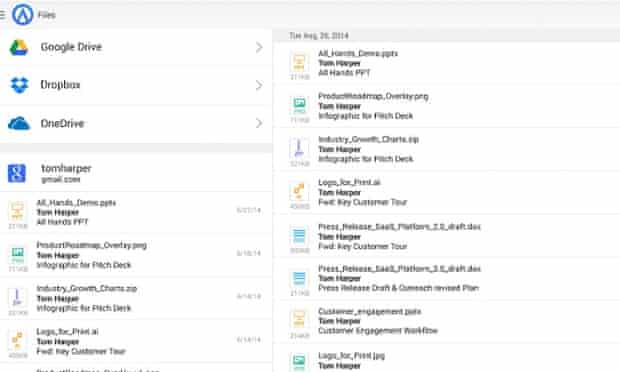Open the OneDrive entry
The height and width of the screenshot is (372, 620).
point(136,124)
